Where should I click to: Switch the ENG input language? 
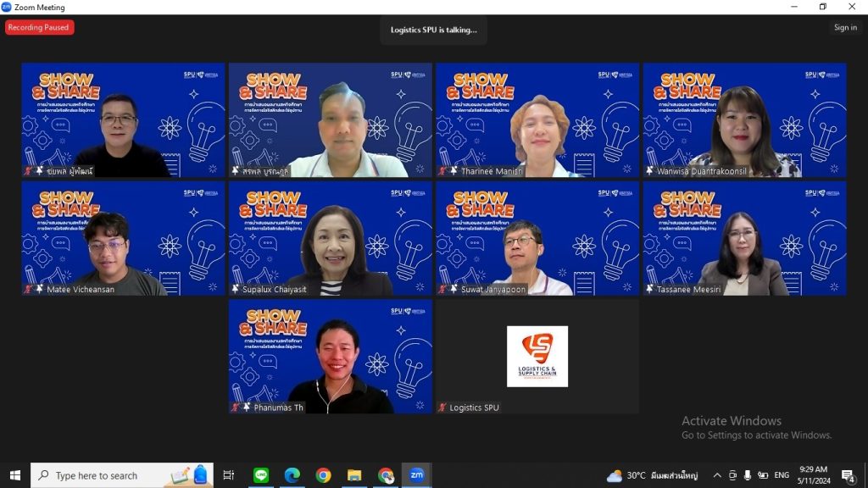[x=782, y=475]
